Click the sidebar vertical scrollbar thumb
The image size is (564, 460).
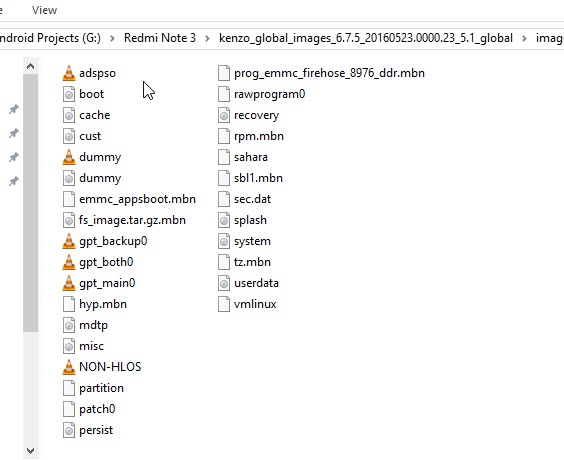[x=31, y=203]
